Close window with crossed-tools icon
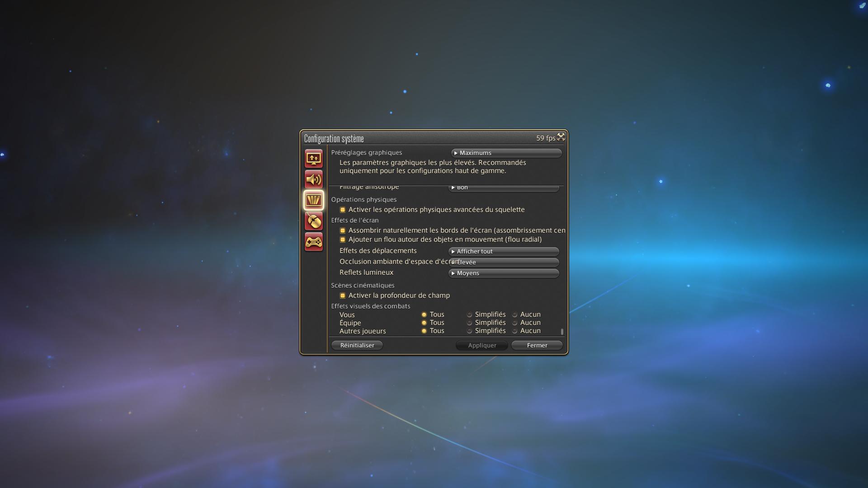868x488 pixels. click(x=561, y=137)
